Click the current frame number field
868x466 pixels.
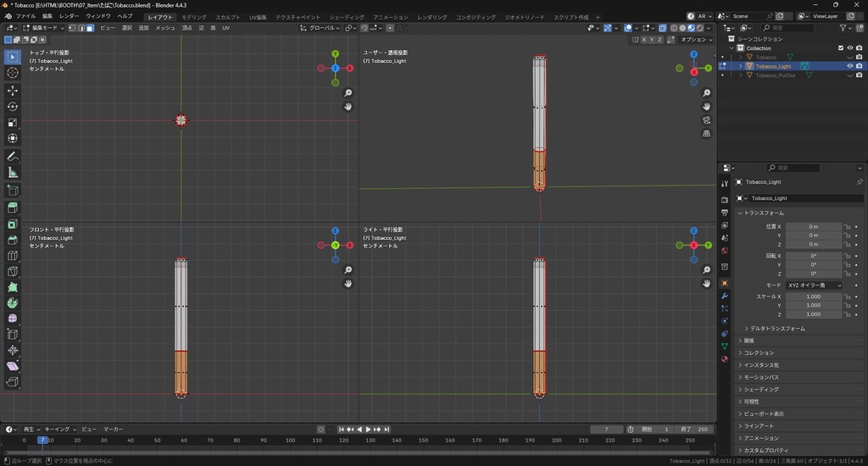click(607, 430)
